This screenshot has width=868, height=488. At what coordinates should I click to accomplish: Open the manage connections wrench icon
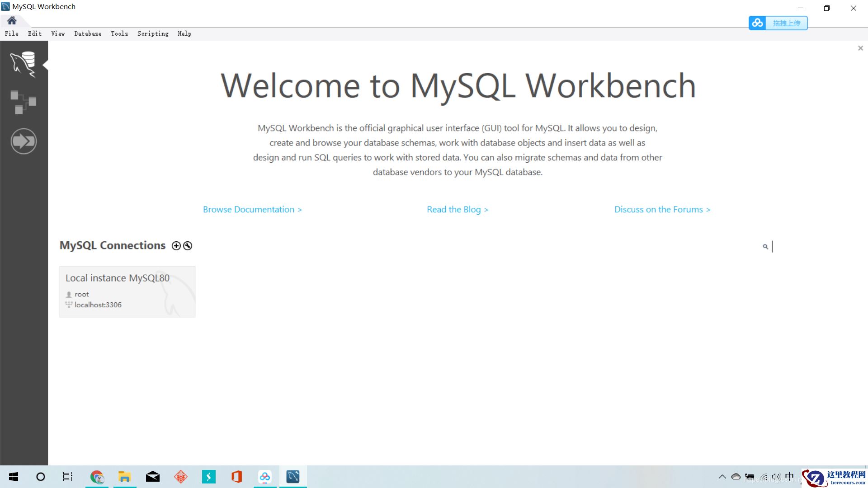click(x=188, y=246)
